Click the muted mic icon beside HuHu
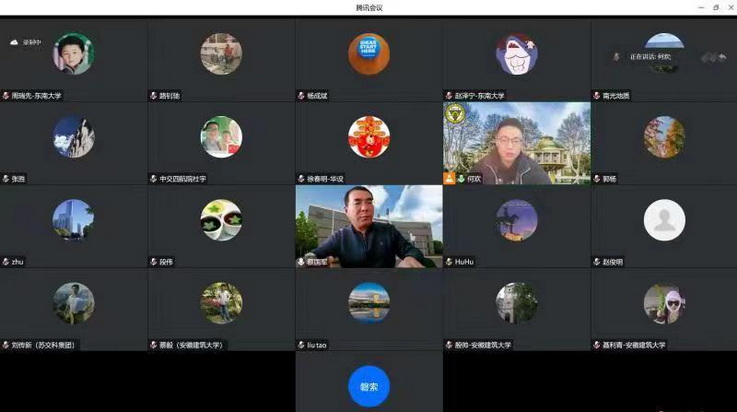This screenshot has width=737, height=412. pos(448,262)
